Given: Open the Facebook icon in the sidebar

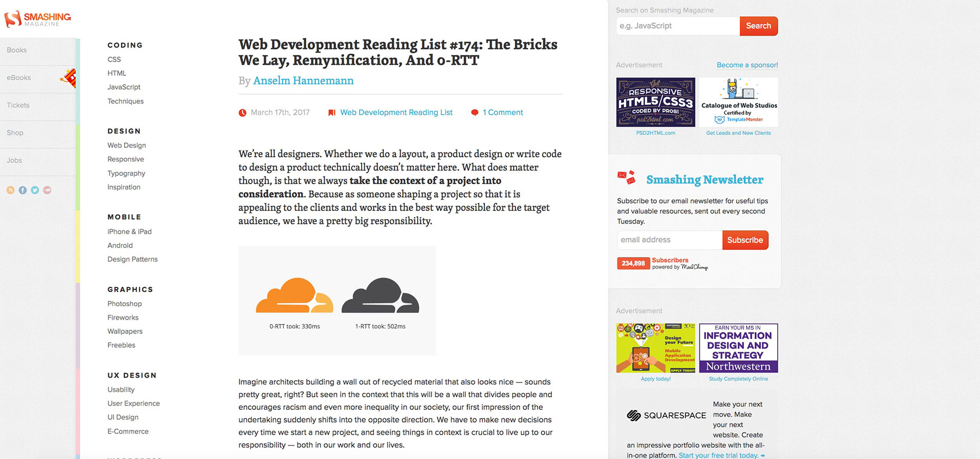Looking at the screenshot, I should (x=23, y=190).
